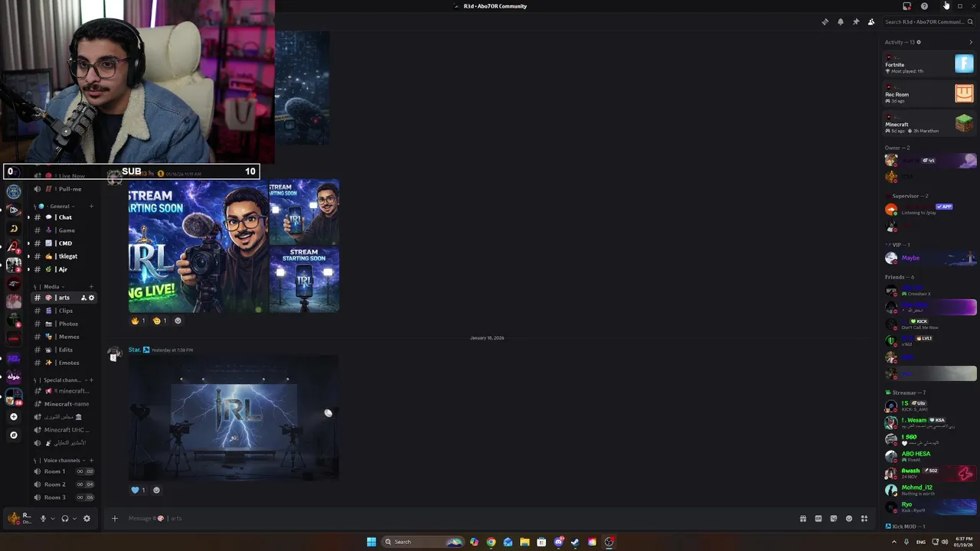Open the Help question mark icon
Image resolution: width=980 pixels, height=551 pixels.
pos(924,6)
